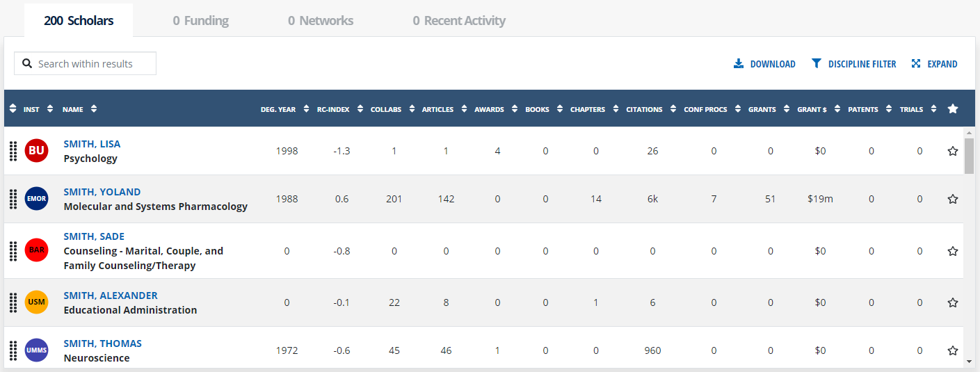Favorite Sade Smith with the star
The height and width of the screenshot is (372, 980).
(x=953, y=251)
